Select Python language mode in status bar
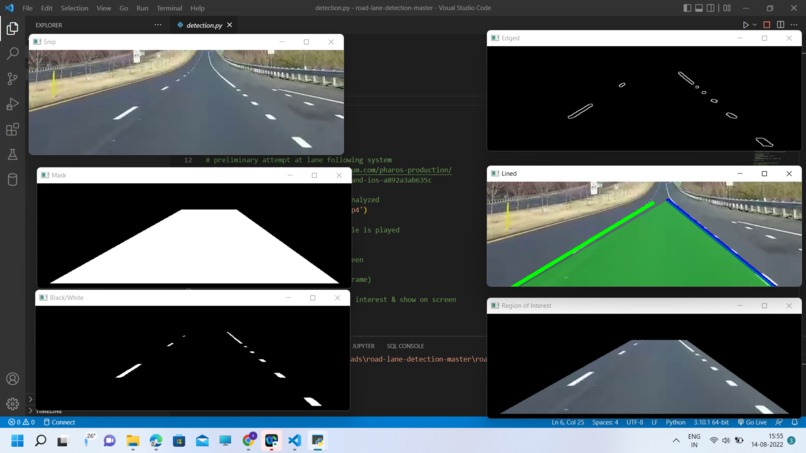The width and height of the screenshot is (806, 453). [675, 422]
